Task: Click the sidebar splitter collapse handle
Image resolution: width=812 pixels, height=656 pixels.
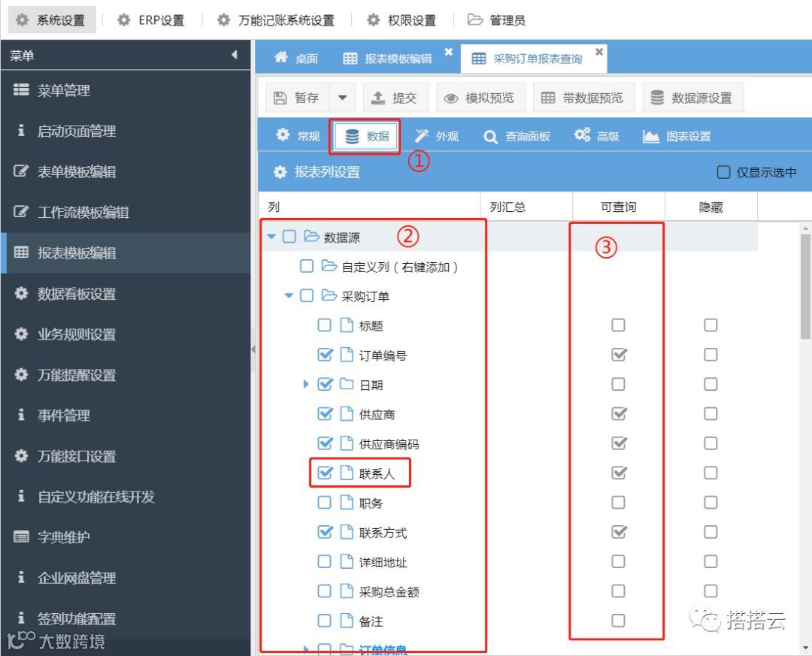Action: coord(253,349)
